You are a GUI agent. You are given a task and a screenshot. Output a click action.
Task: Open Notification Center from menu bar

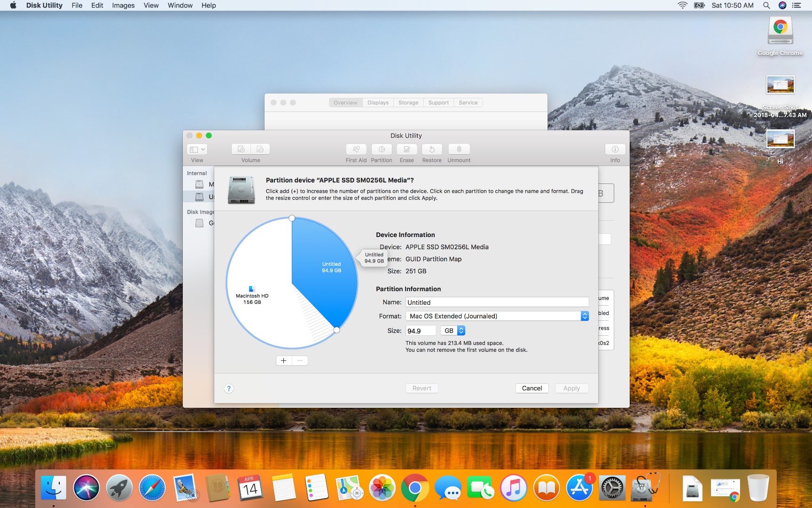(x=796, y=5)
